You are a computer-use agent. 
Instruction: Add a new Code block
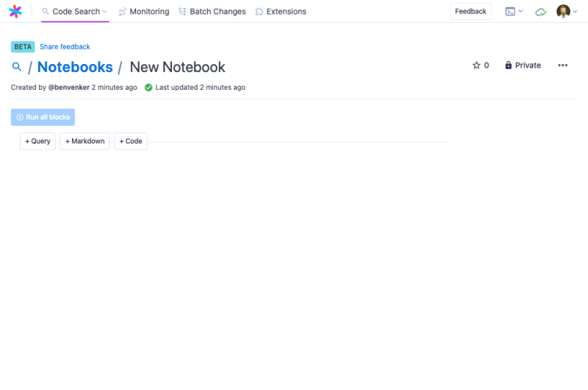[x=131, y=141]
